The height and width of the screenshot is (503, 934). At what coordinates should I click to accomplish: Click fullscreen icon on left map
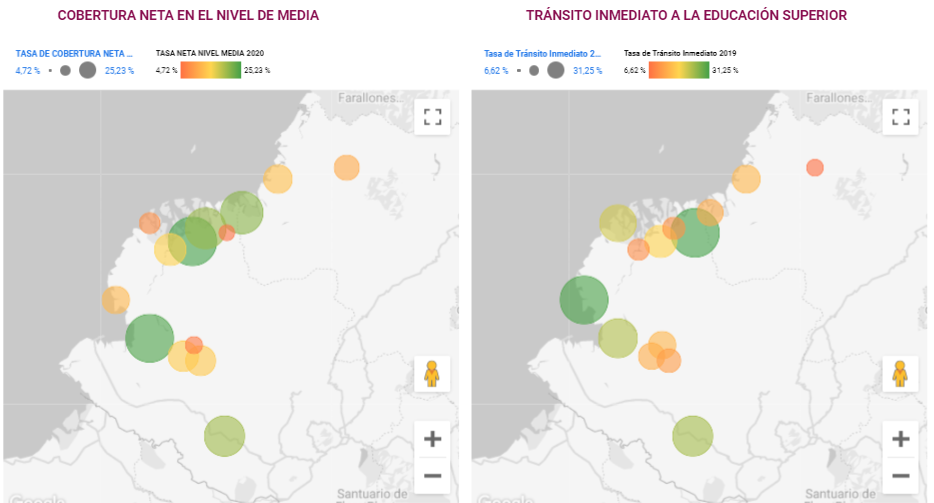pos(432,116)
